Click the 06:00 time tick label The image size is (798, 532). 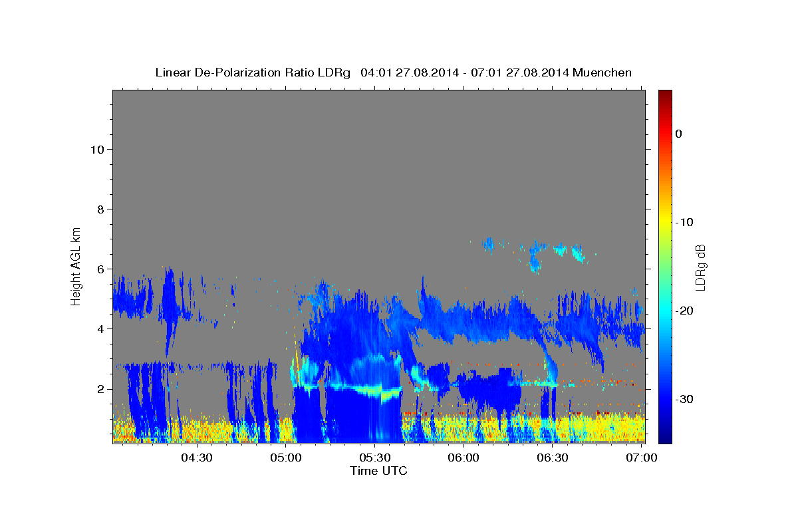click(x=464, y=458)
